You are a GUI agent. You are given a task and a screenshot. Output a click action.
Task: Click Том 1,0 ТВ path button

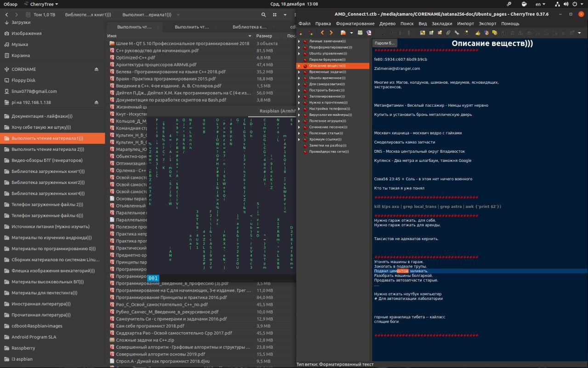[x=41, y=15]
